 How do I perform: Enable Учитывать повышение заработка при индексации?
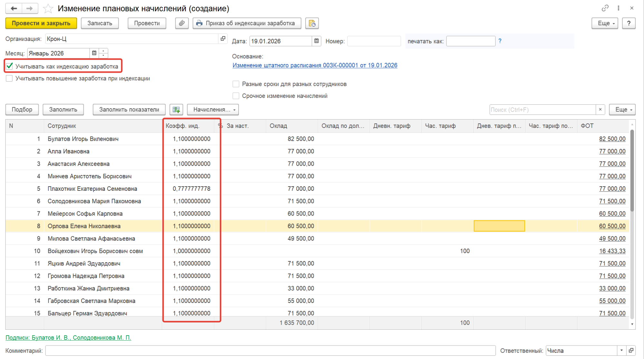9,78
